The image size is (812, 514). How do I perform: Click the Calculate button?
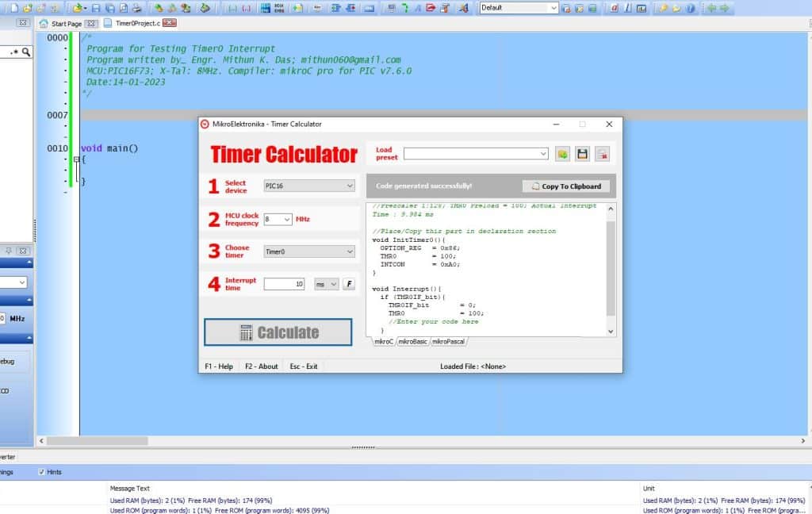278,332
